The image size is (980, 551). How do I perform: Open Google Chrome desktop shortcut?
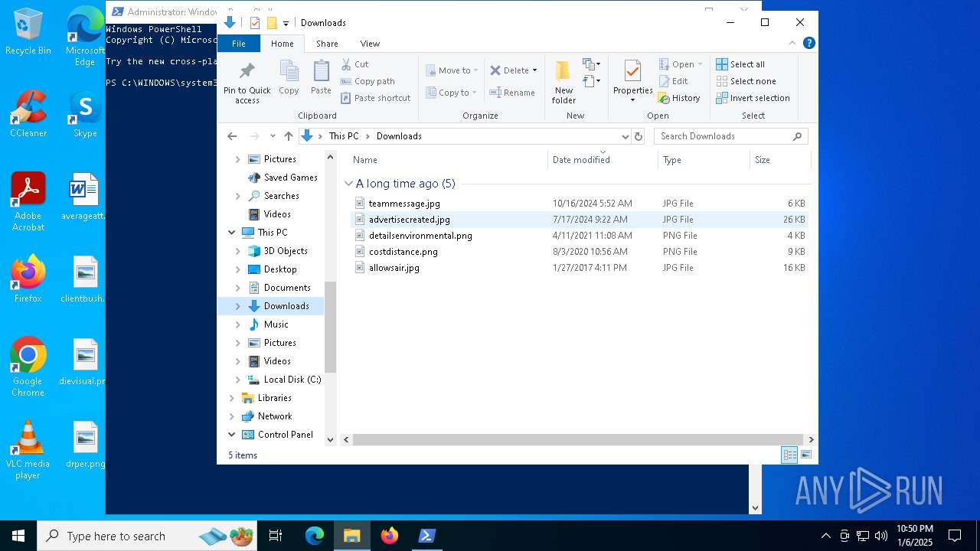tap(28, 367)
